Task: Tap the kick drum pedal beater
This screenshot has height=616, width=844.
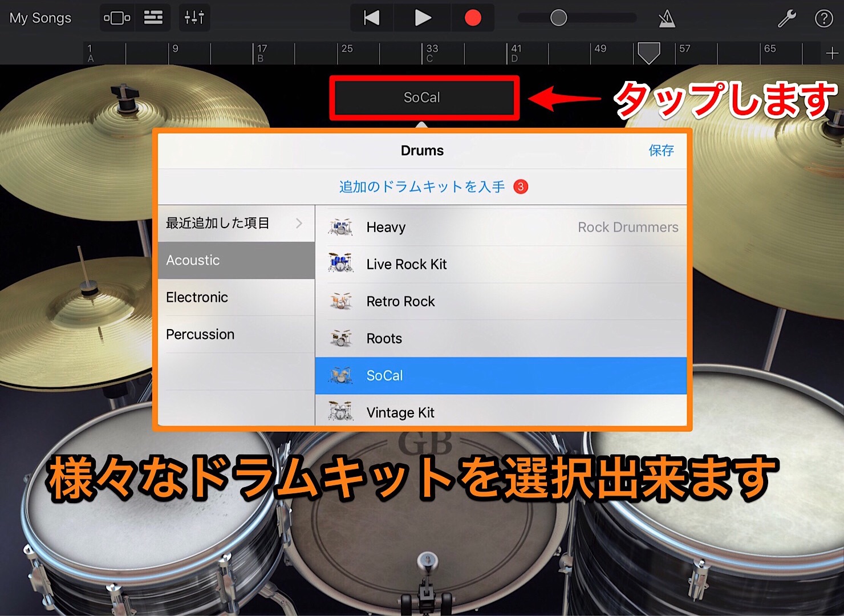Action: (428, 561)
